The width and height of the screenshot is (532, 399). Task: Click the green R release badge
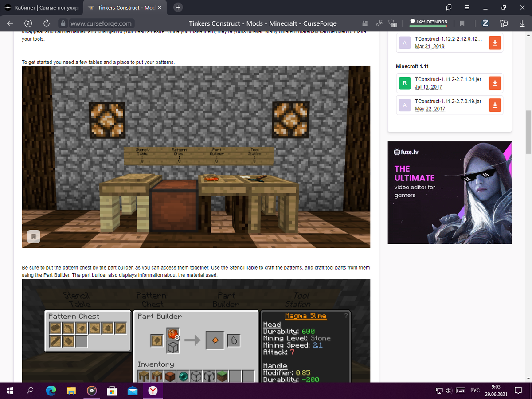(x=404, y=83)
